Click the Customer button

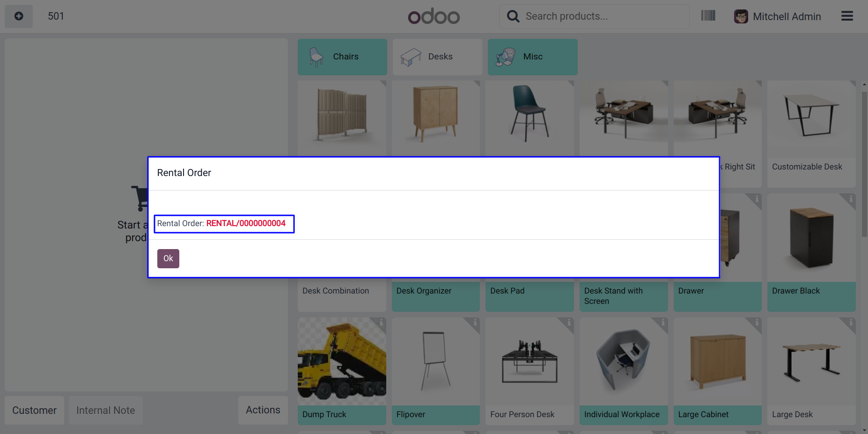click(x=34, y=411)
